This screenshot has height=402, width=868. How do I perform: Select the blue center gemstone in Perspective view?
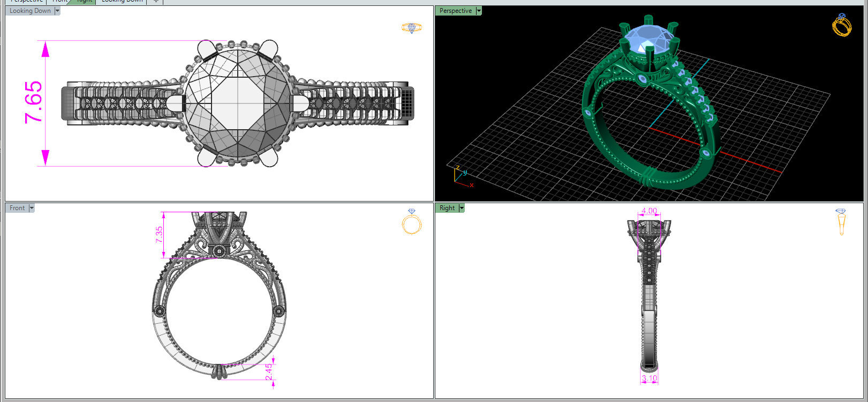click(x=650, y=40)
